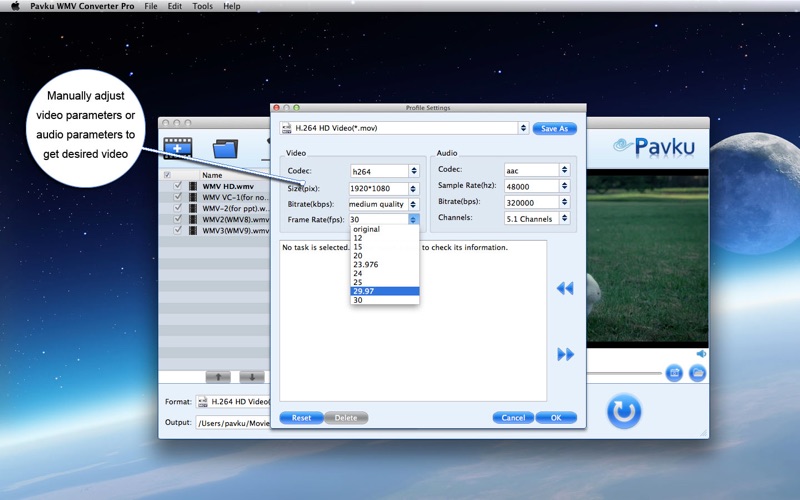Click Cancel in Profile Settings
800x500 pixels.
coord(513,418)
